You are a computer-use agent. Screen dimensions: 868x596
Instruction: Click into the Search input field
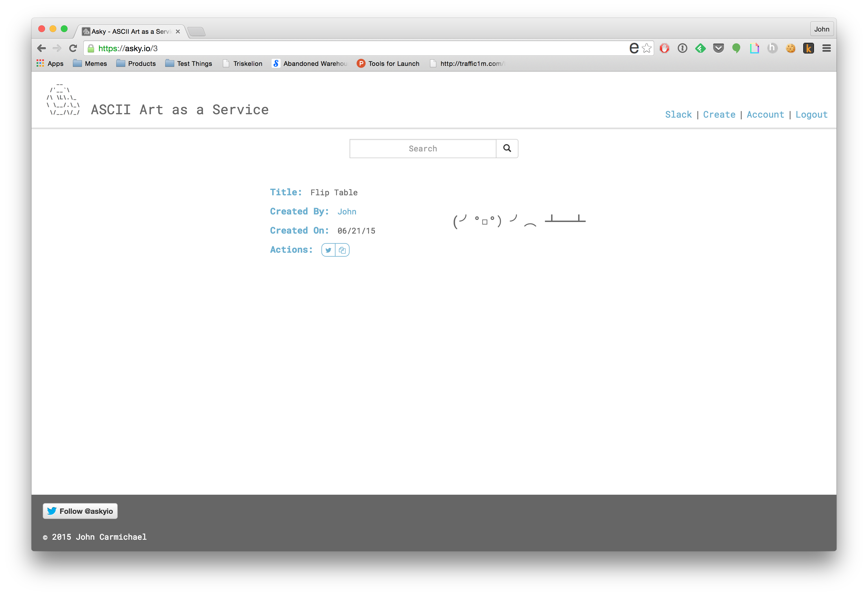click(x=422, y=149)
